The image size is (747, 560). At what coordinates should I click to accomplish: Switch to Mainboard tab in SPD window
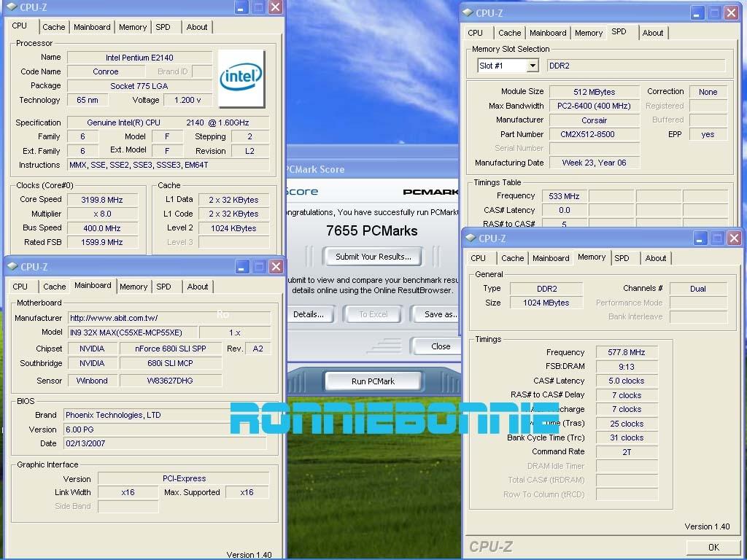(548, 33)
